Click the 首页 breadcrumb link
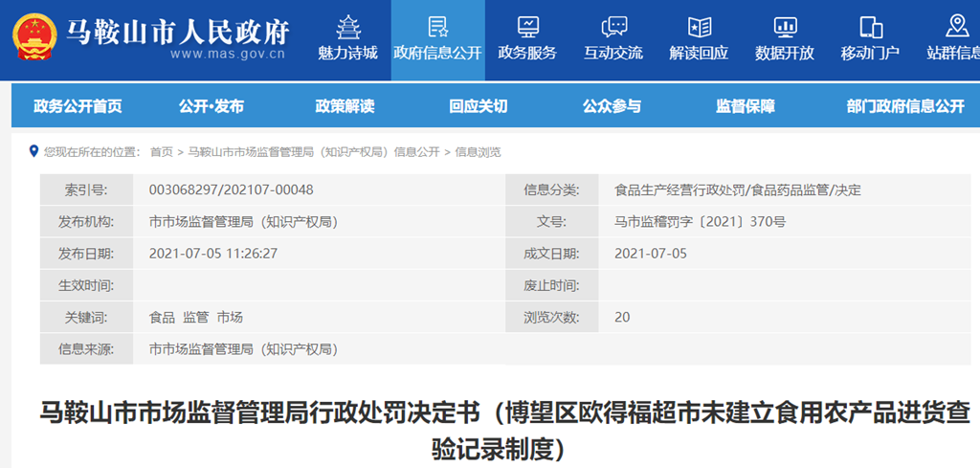Image resolution: width=980 pixels, height=468 pixels. pos(162,152)
